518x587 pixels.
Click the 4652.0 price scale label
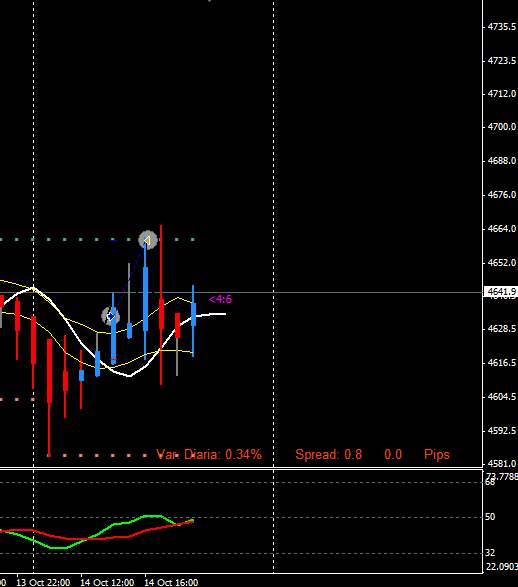[502, 262]
